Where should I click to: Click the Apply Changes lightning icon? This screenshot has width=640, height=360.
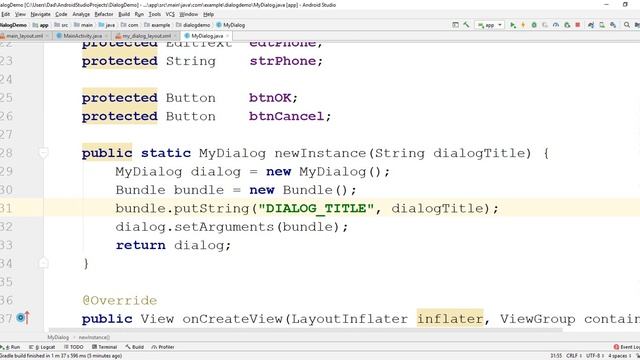coord(523,25)
